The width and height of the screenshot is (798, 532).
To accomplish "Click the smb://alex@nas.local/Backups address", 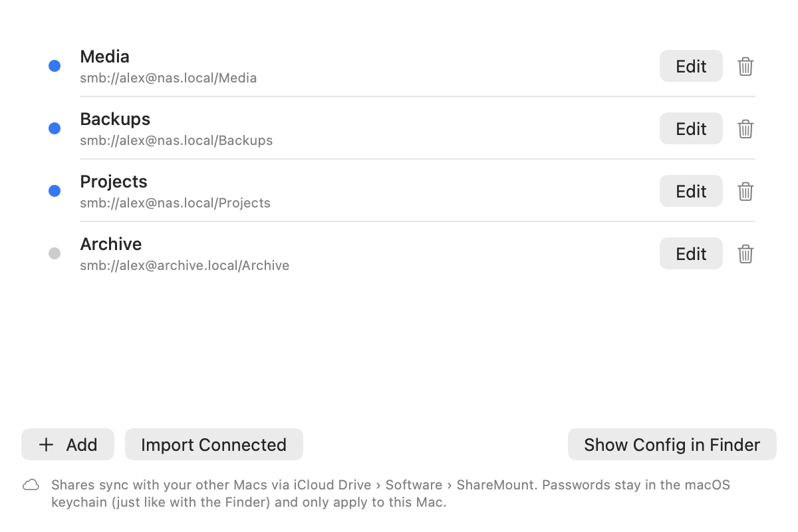I will point(176,140).
